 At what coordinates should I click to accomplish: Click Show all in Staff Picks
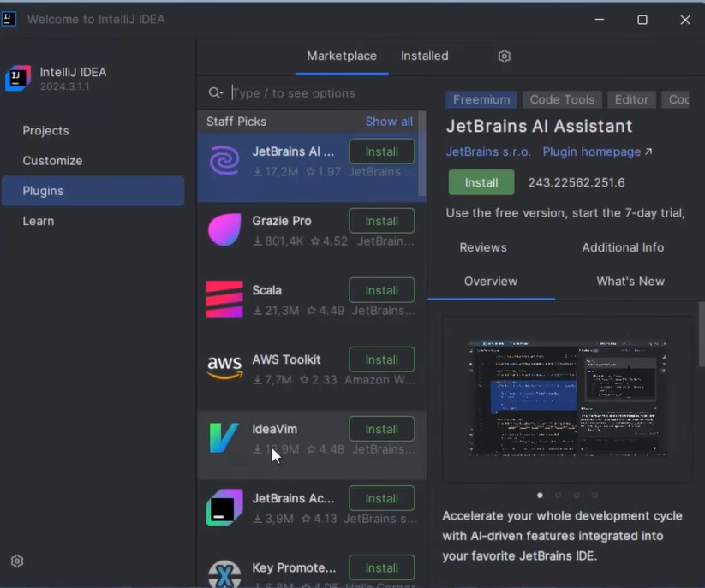click(389, 122)
